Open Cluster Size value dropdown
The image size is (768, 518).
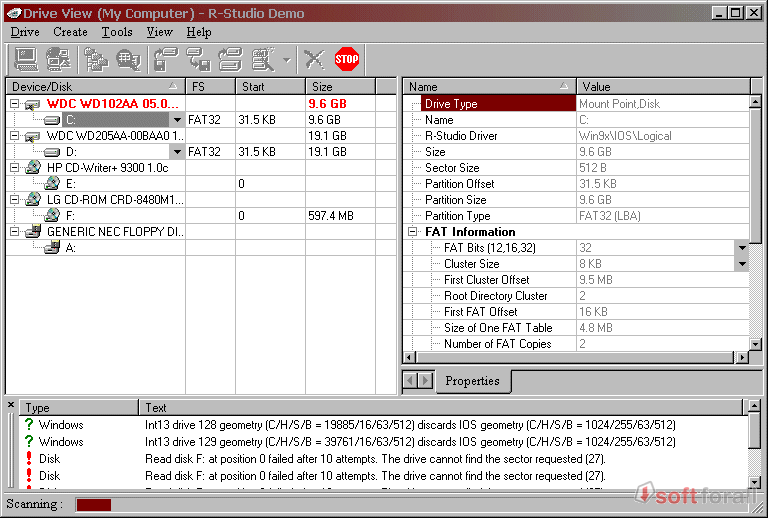point(742,264)
